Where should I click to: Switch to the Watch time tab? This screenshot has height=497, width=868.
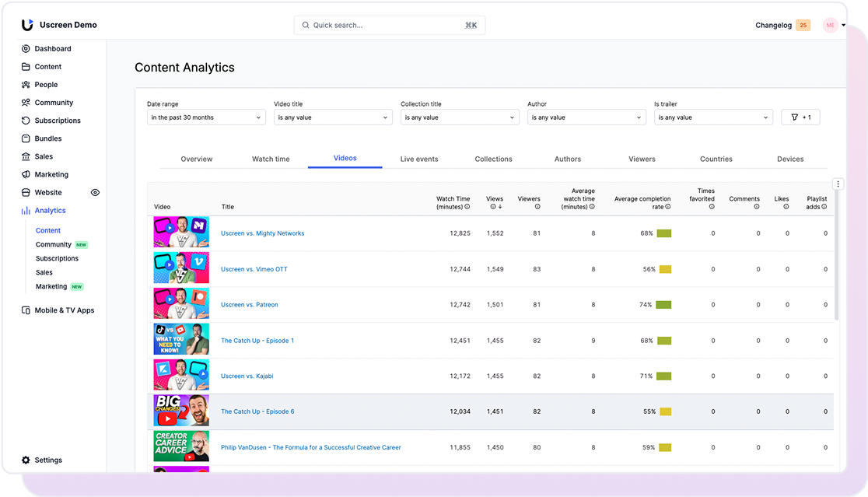[271, 159]
